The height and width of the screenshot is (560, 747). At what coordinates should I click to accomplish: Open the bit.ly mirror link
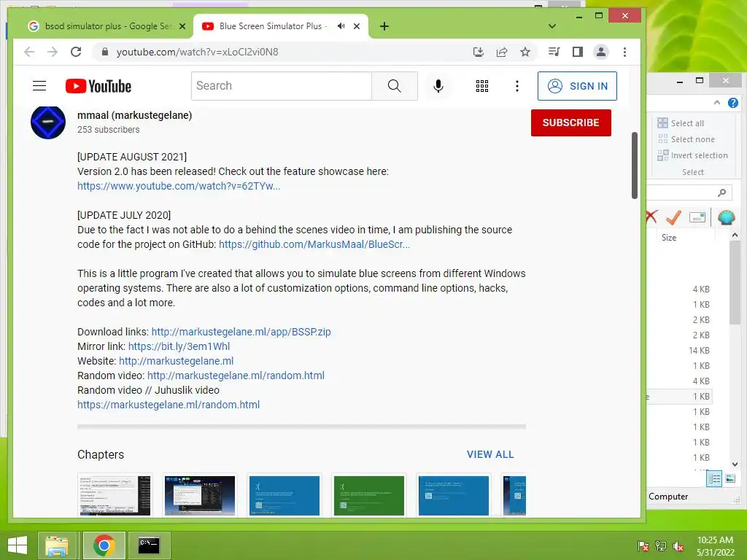click(x=179, y=346)
